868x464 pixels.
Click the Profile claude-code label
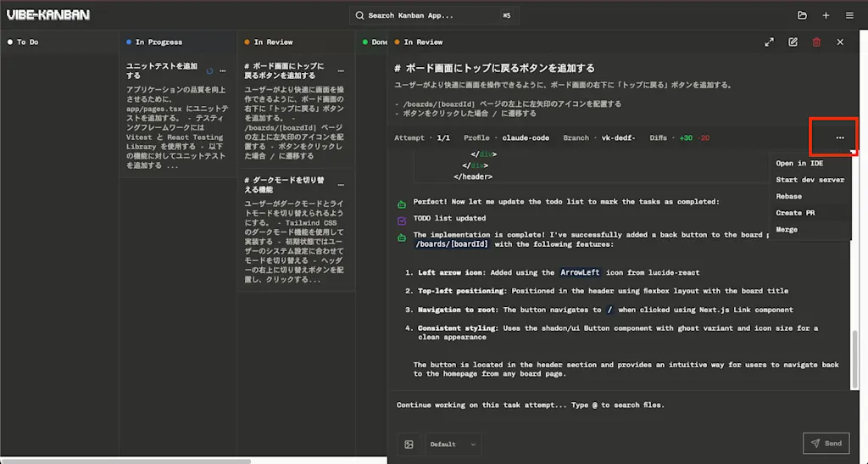507,138
